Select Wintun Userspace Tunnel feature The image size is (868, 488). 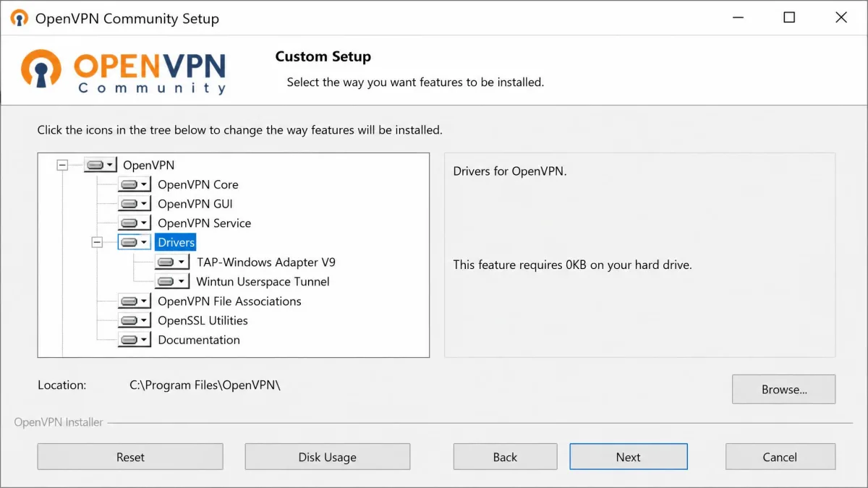pyautogui.click(x=263, y=281)
